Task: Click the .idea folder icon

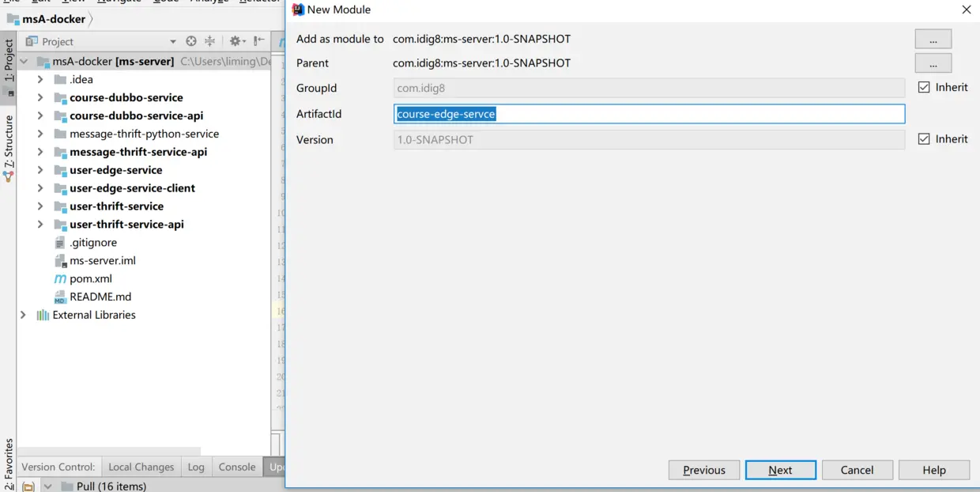Action: tap(60, 79)
